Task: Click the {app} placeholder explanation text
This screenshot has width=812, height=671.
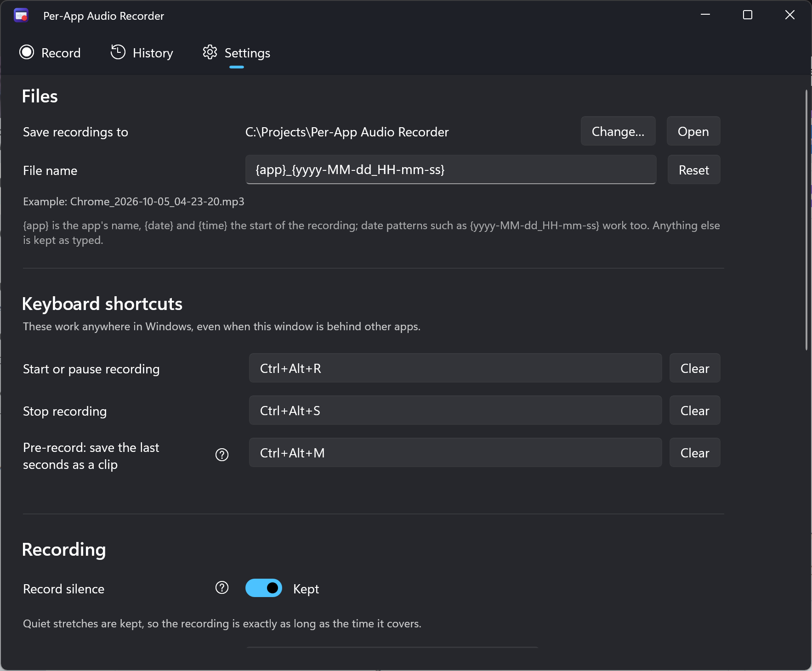Action: tap(371, 233)
